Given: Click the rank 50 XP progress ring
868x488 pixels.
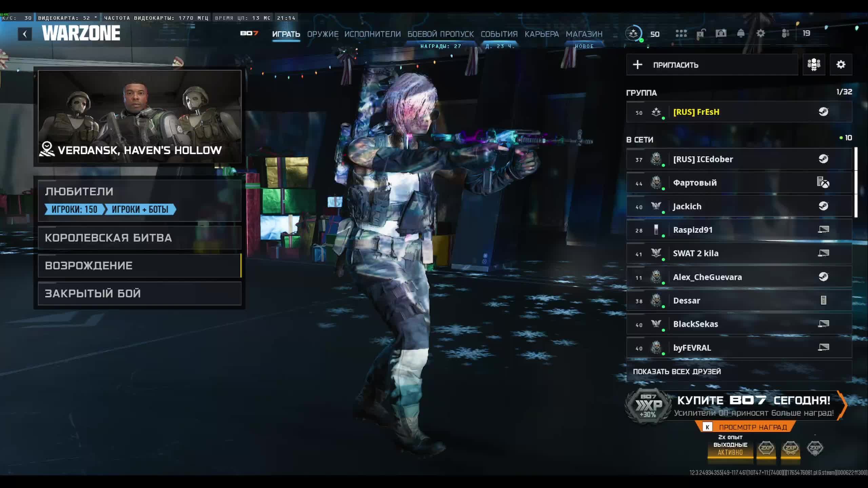Looking at the screenshot, I should coord(634,33).
